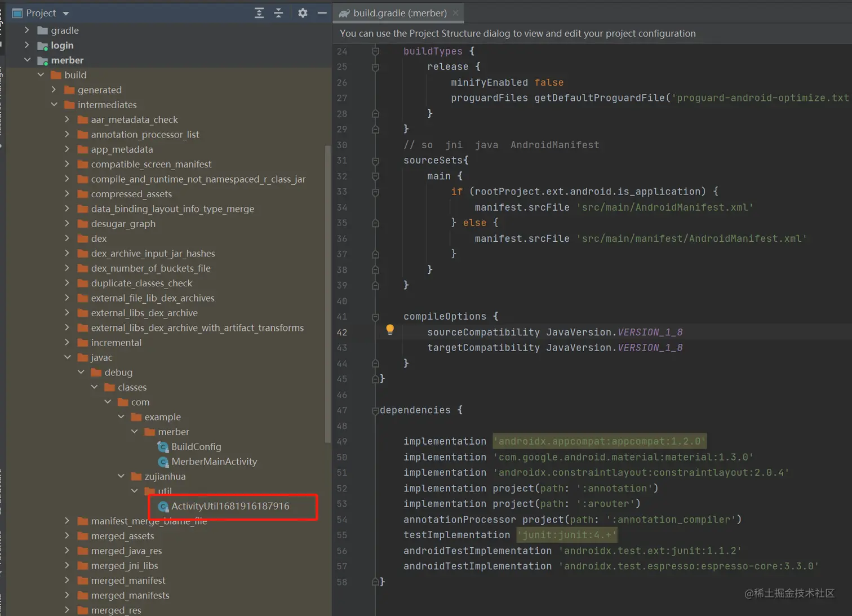The height and width of the screenshot is (616, 852).
Task: Click highlighted 'junit:junit:4.+' string
Action: click(x=567, y=535)
